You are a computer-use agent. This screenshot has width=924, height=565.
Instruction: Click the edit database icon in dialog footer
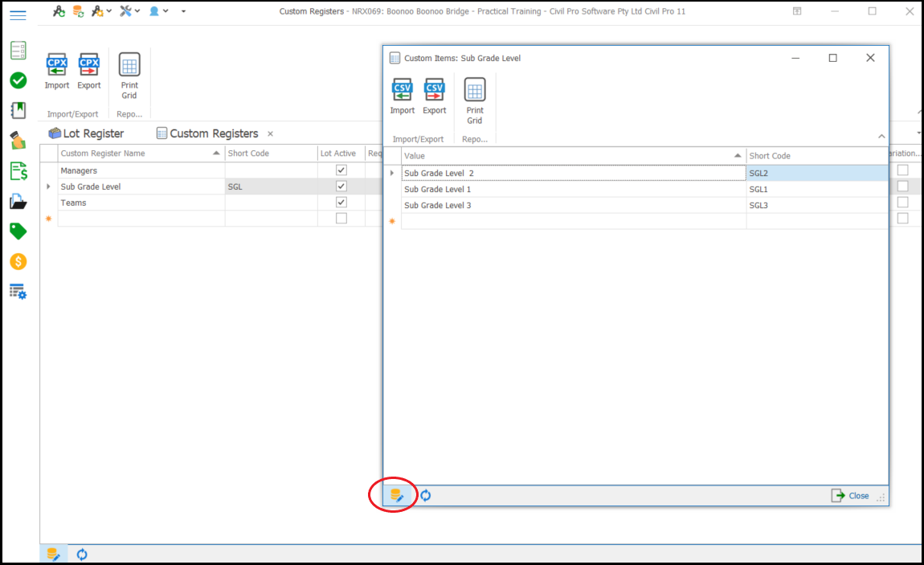tap(397, 496)
